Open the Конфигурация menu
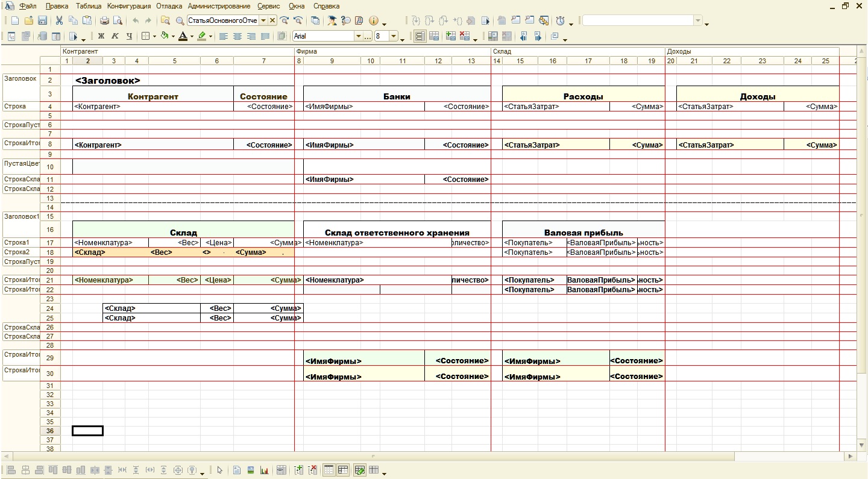Screen dimensions: 868x479 coord(130,6)
